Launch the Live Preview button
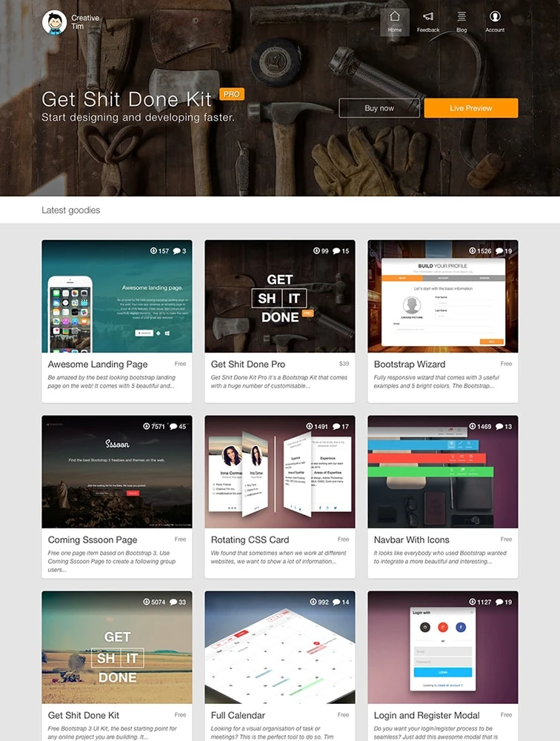The height and width of the screenshot is (741, 560). (x=470, y=108)
